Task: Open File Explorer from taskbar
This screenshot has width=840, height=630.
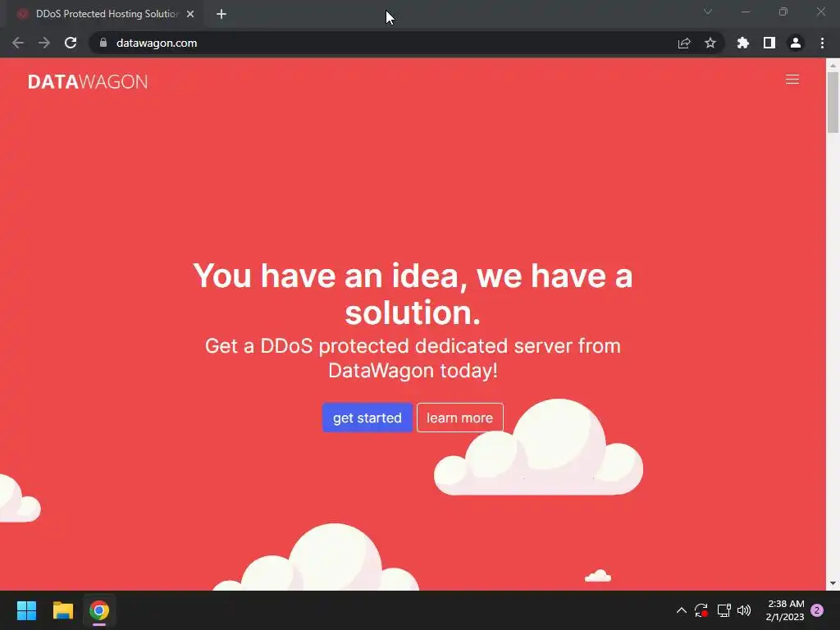Action: tap(62, 610)
